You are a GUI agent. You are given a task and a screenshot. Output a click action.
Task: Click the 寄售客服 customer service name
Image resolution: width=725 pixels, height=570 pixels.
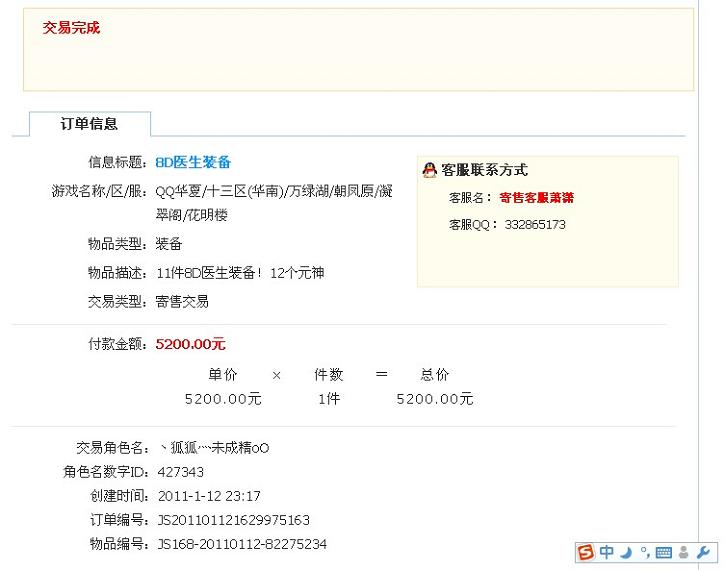coord(536,198)
